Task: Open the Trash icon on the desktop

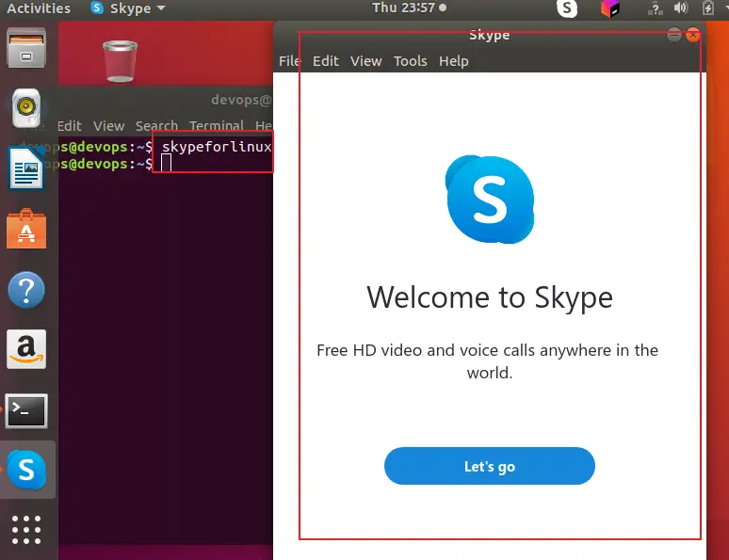Action: point(120,61)
